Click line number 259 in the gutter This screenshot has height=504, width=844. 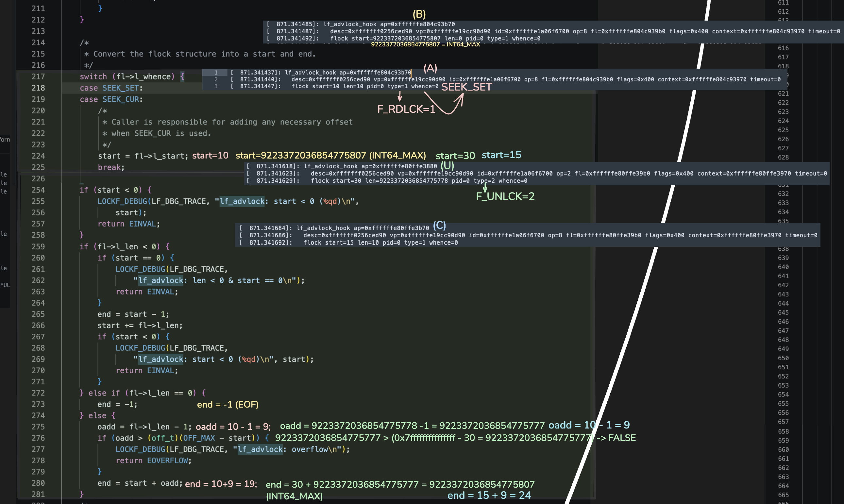pyautogui.click(x=38, y=246)
